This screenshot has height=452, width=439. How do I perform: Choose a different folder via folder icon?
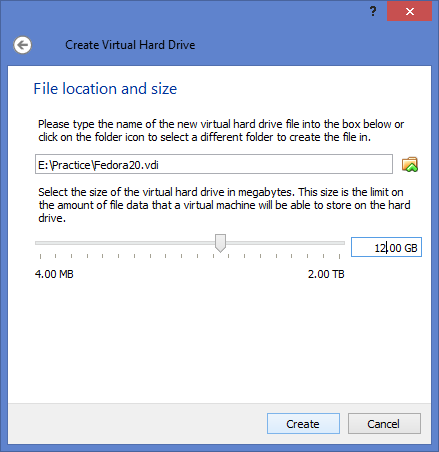coord(410,164)
